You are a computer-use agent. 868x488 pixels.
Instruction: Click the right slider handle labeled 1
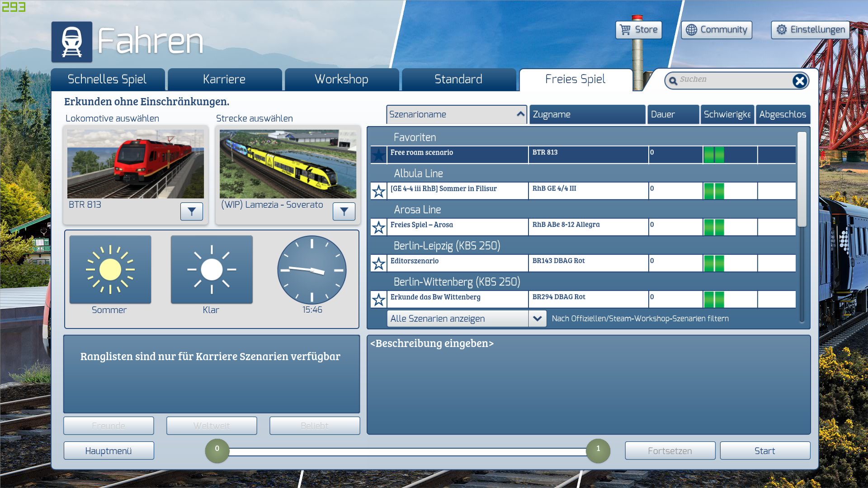[598, 450]
